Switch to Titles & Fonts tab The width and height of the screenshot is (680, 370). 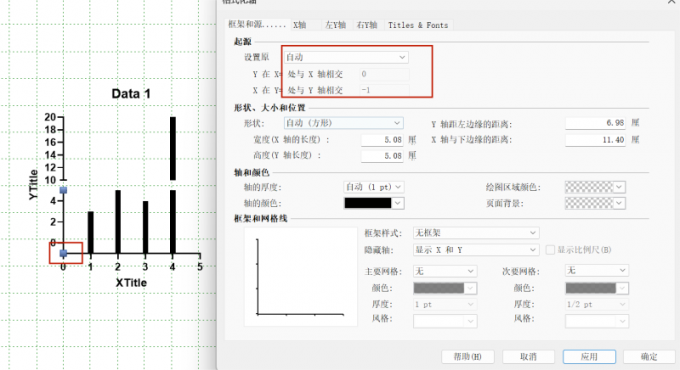click(418, 25)
